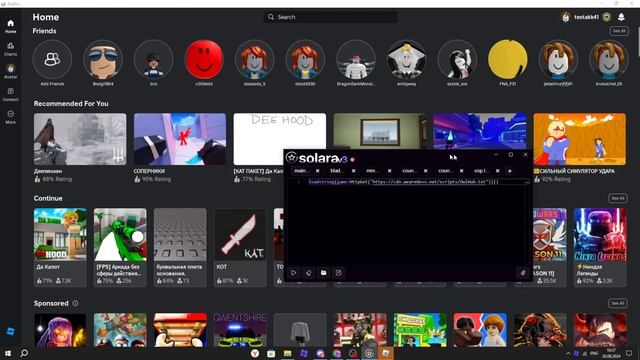
Task: Open the notifications bell
Action: point(621,17)
